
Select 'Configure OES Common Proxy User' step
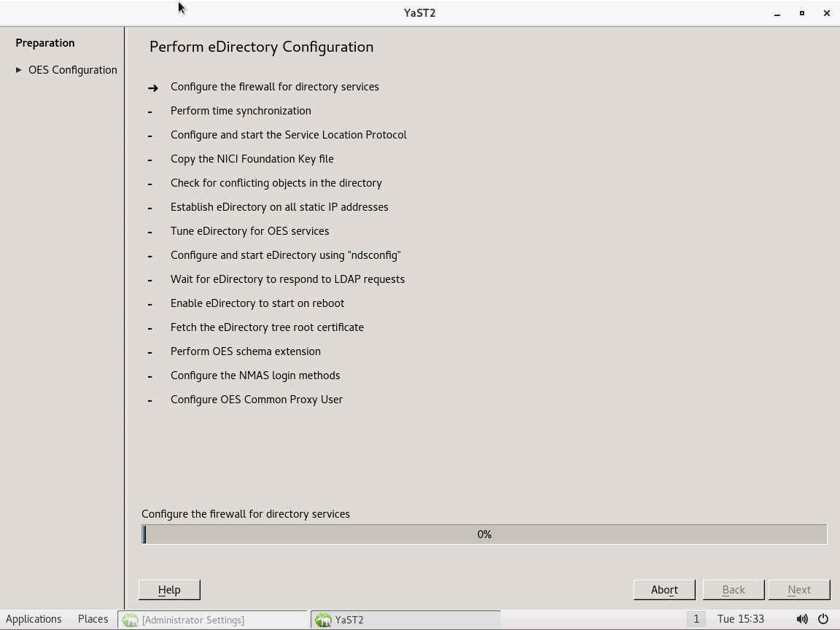(256, 400)
